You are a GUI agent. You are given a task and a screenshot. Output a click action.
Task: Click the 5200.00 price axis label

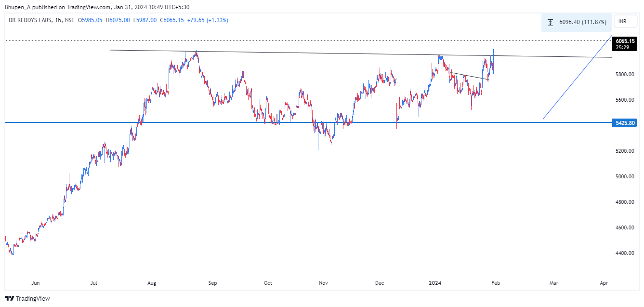click(625, 151)
